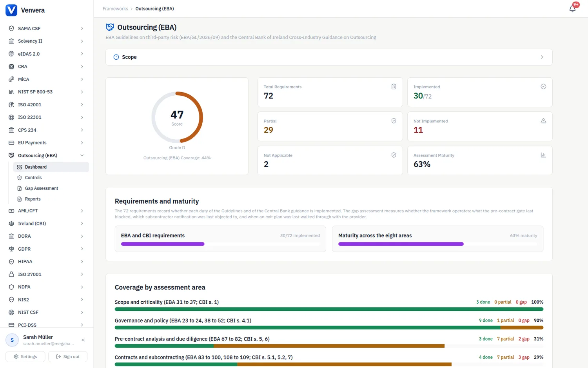Click the Sign out button

[67, 357]
